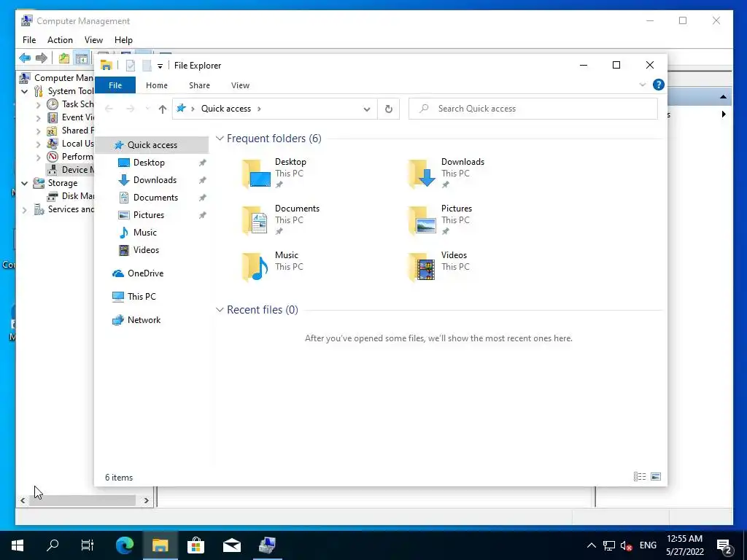Screen dimensions: 747x560
Task: Open the Downloads folder in Frequent folders
Action: pyautogui.click(x=446, y=174)
